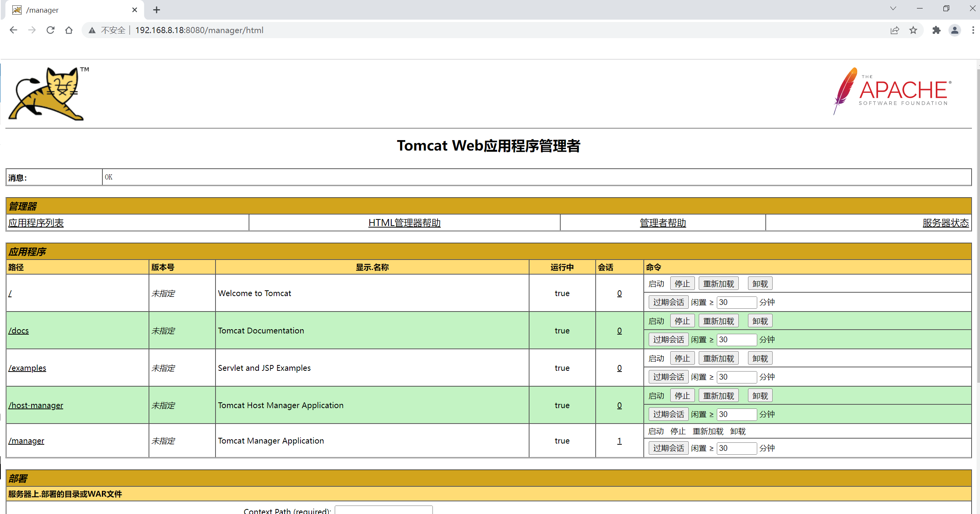Viewport: 980px width, 514px height.
Task: Open the Chrome three-dot menu
Action: pos(973,30)
